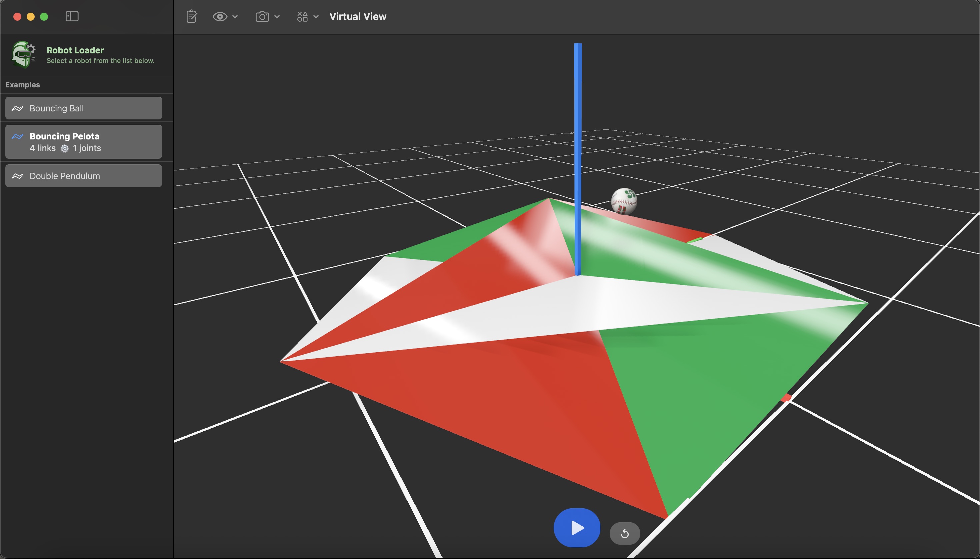Open the camera dropdown chevron

point(277,16)
